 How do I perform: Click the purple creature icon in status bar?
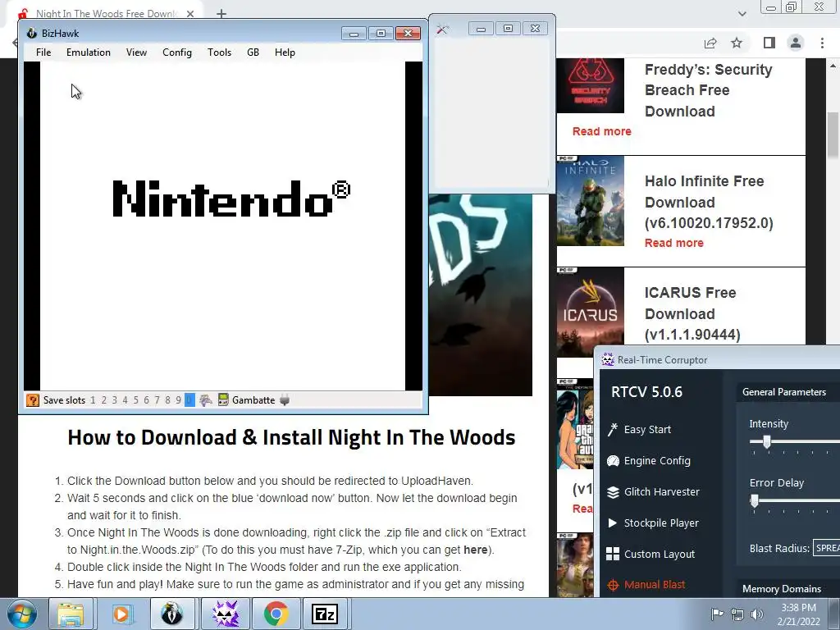point(206,400)
